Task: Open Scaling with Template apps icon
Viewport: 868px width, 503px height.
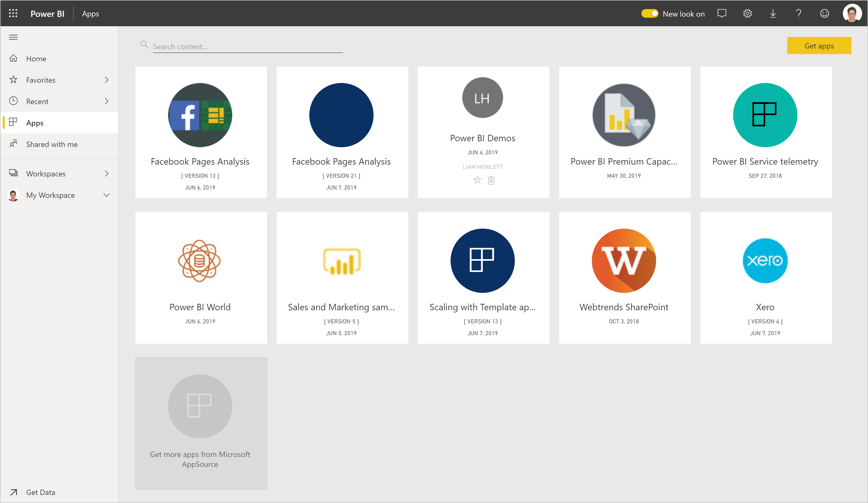Action: coord(483,261)
